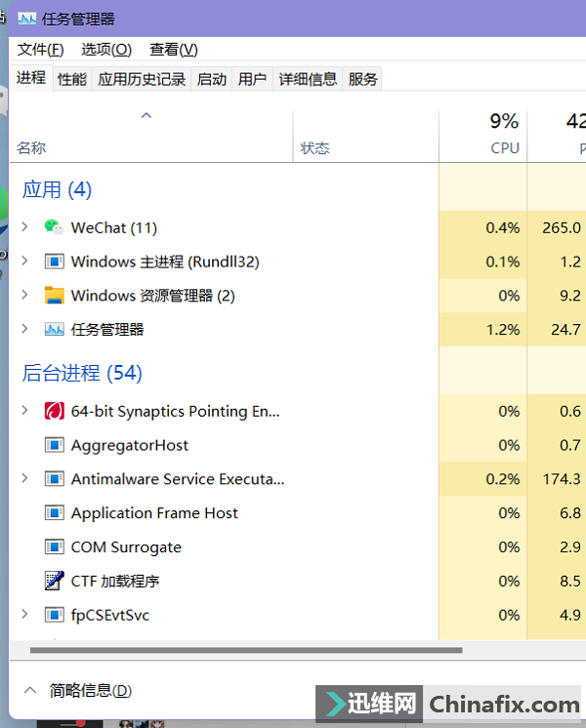586x728 pixels.
Task: Click the Windows 资源管理器 folder icon
Action: pos(54,296)
